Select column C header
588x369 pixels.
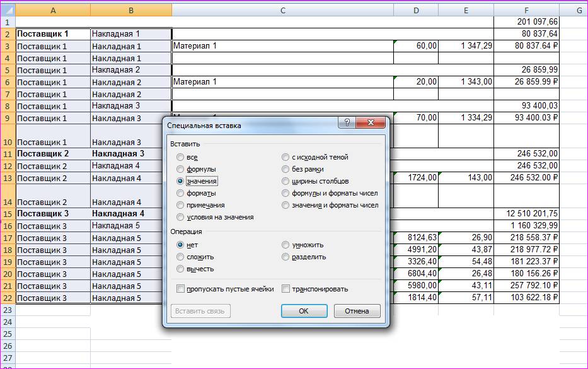point(282,10)
